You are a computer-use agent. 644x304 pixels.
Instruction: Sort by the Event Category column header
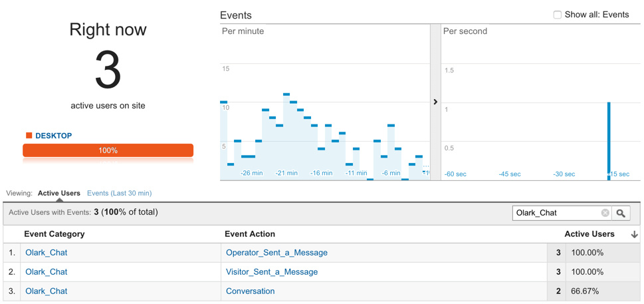point(54,234)
